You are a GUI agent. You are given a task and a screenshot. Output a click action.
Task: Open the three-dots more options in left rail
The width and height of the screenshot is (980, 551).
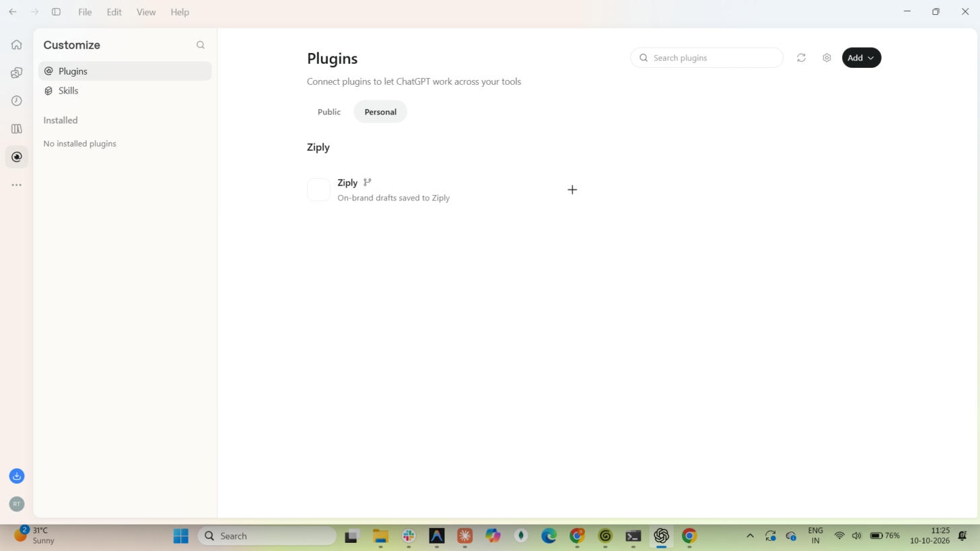click(17, 185)
